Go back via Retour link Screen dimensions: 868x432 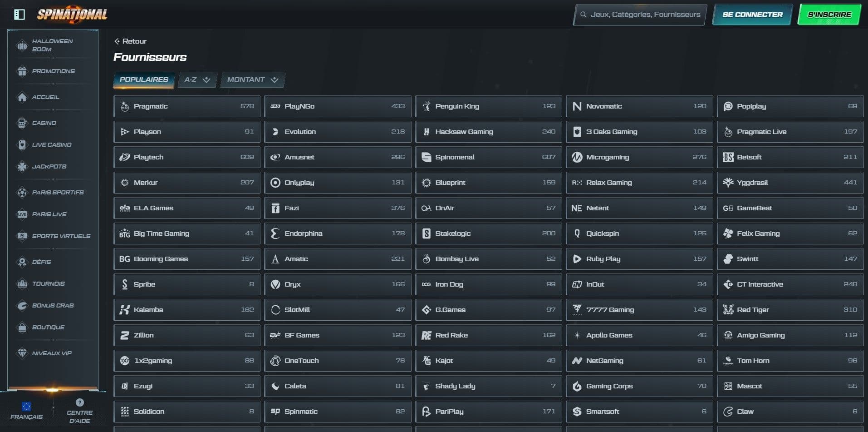tap(131, 41)
